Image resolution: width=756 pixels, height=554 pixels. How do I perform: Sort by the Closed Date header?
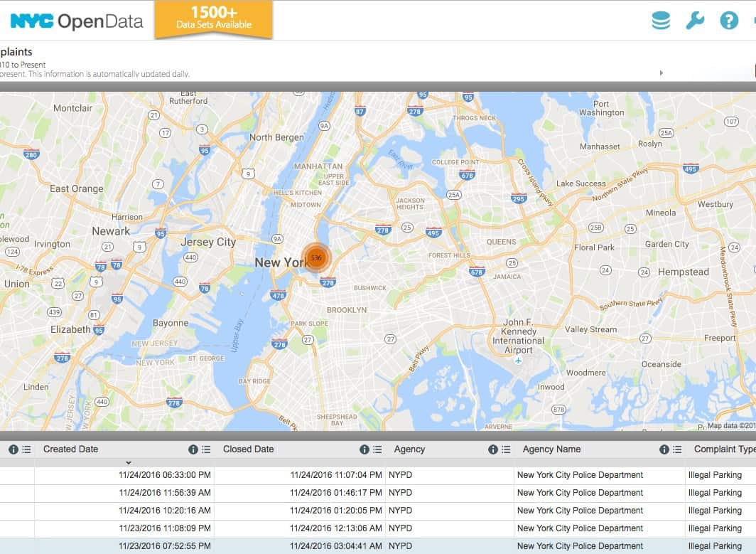pos(248,449)
